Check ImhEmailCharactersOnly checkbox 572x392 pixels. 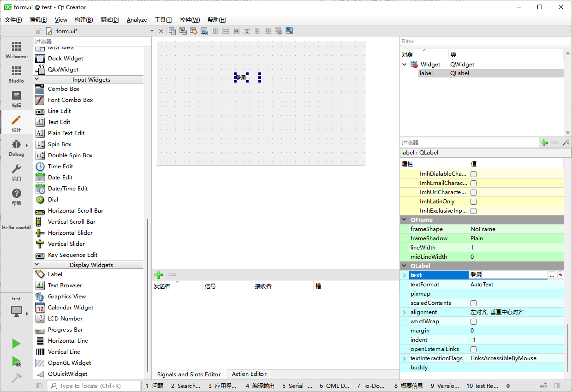tap(473, 183)
